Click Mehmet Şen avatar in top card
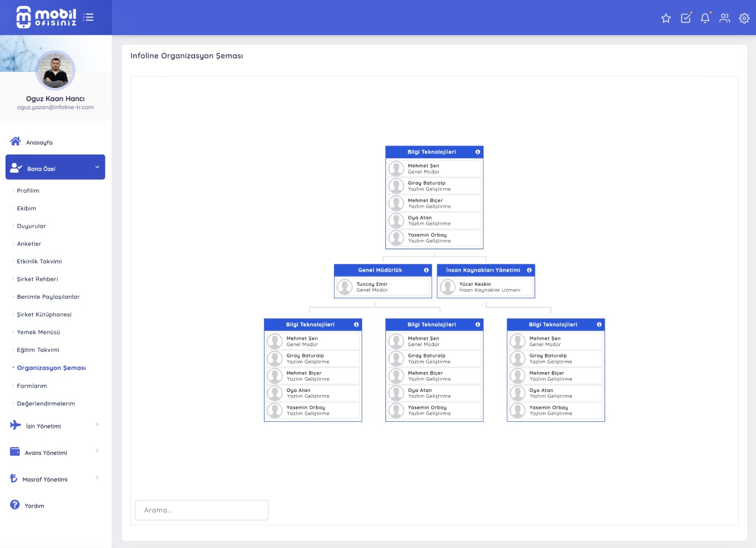Image resolution: width=756 pixels, height=548 pixels. click(397, 169)
